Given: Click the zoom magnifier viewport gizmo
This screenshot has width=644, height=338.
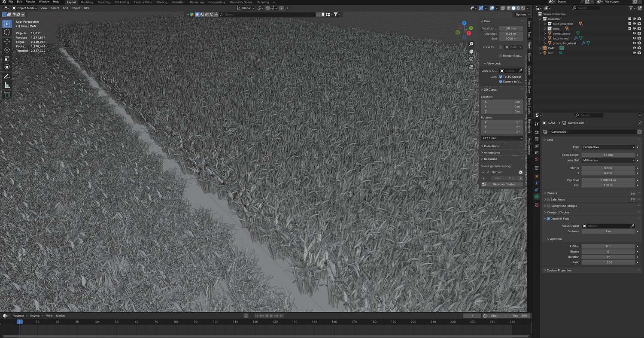Looking at the screenshot, I should [471, 44].
